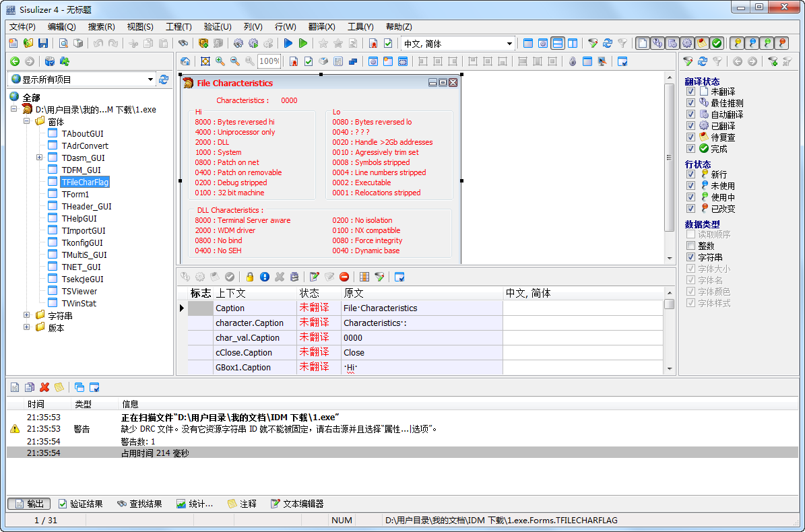The height and width of the screenshot is (532, 805).
Task: Open the 工具(Y) menu
Action: pos(360,27)
